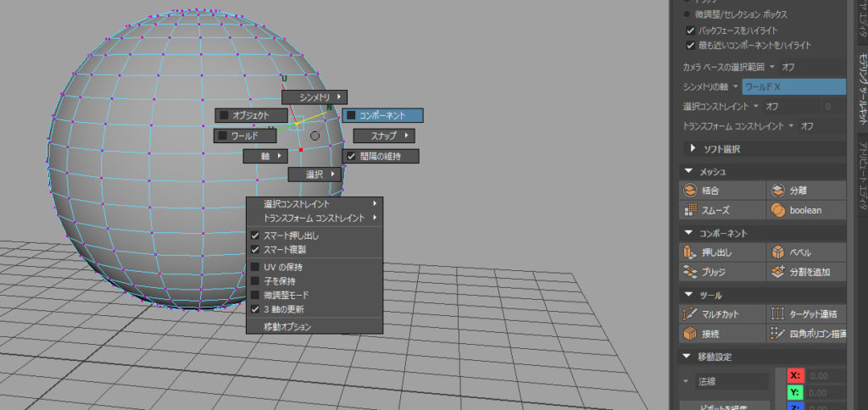The width and height of the screenshot is (868, 410).
Task: Click the 結合 (Combine) mesh tool icon
Action: pyautogui.click(x=689, y=191)
